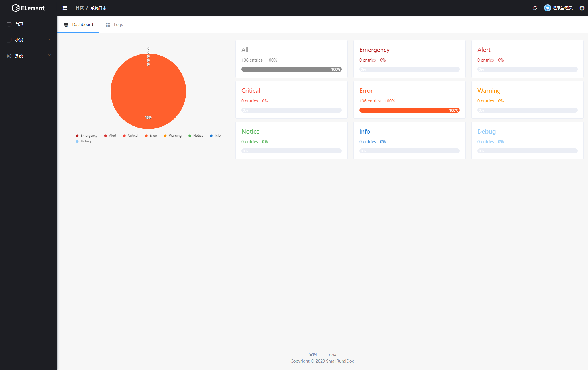This screenshot has width=588, height=370.
Task: Expand the 小说 sidebar menu
Action: click(x=19, y=40)
